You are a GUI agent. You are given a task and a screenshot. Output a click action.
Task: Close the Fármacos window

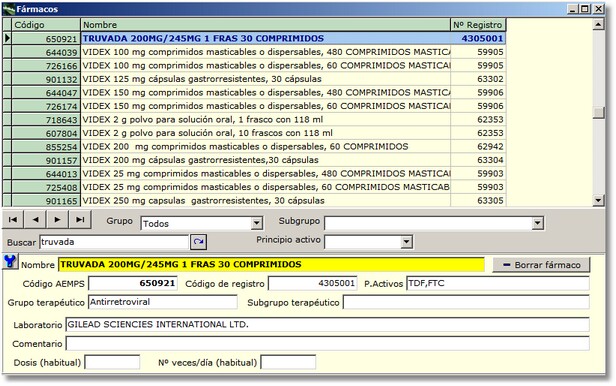[x=598, y=9]
